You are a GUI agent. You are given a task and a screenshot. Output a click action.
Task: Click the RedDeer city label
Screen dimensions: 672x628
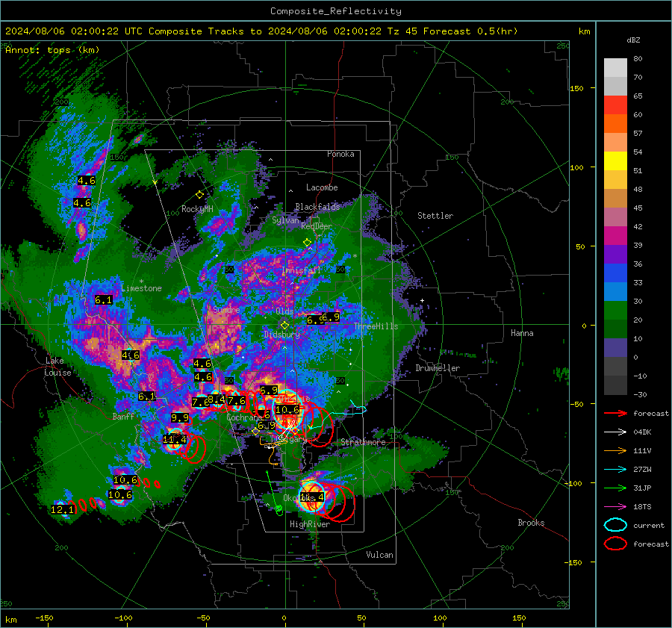pos(317,226)
